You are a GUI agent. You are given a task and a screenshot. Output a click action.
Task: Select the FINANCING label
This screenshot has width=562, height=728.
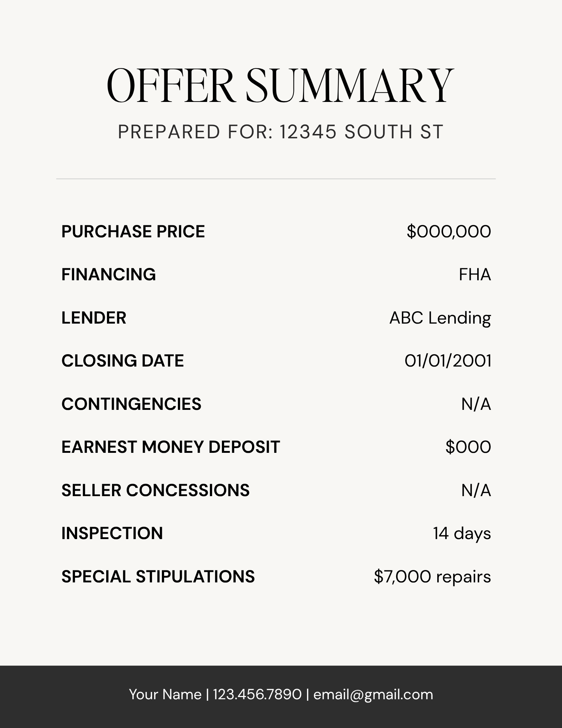coord(108,274)
